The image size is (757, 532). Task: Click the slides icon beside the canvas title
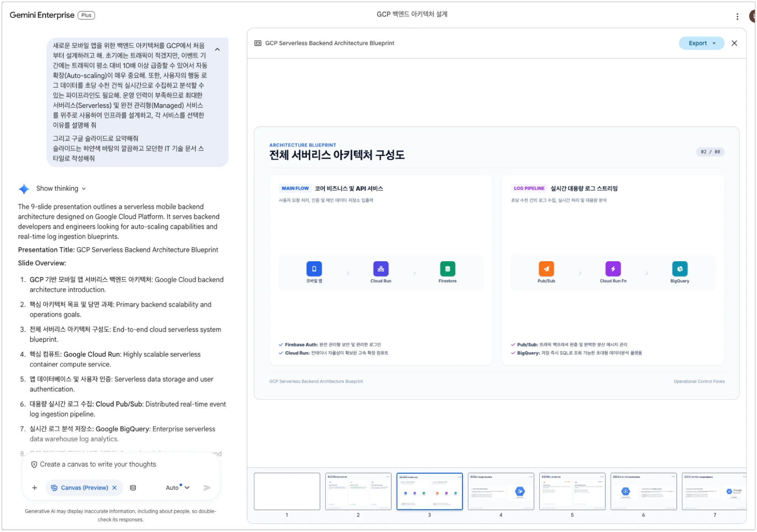tap(258, 43)
